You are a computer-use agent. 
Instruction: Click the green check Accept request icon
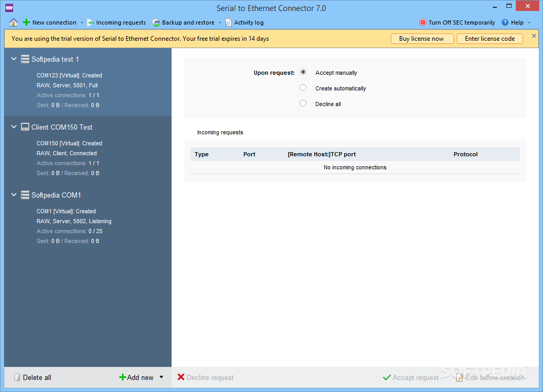[x=387, y=377]
